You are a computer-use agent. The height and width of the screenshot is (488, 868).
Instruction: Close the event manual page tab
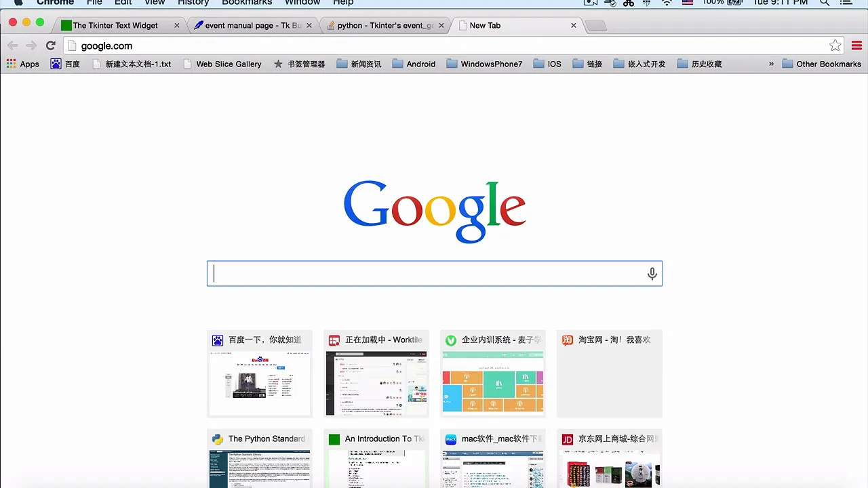[x=309, y=26]
